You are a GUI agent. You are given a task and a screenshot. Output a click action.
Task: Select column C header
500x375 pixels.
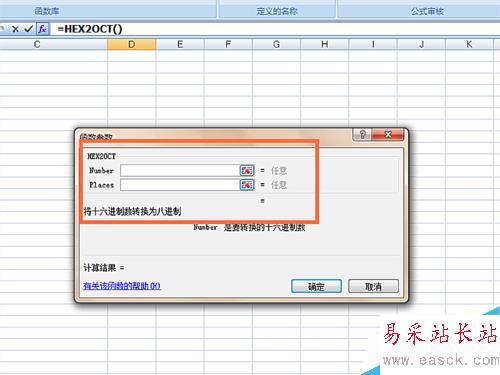[x=54, y=44]
